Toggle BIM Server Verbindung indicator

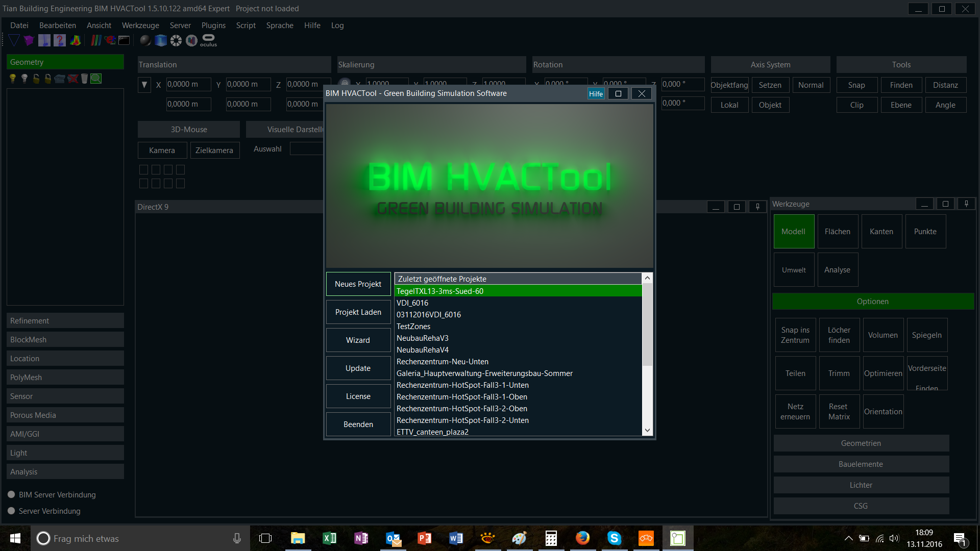pos(11,494)
